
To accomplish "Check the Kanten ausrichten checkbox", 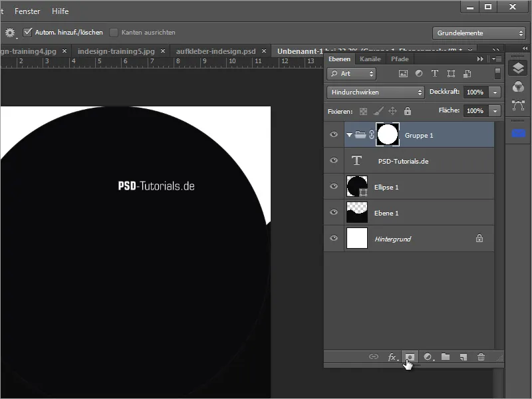I will pos(114,33).
